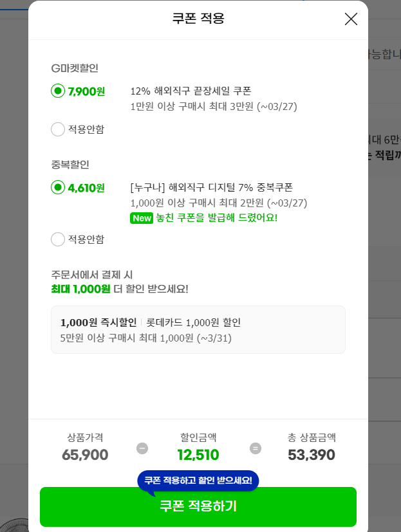Click the 해외직구 디지털 7% 중복쿠폰 label
The height and width of the screenshot is (532, 401).
(x=211, y=188)
